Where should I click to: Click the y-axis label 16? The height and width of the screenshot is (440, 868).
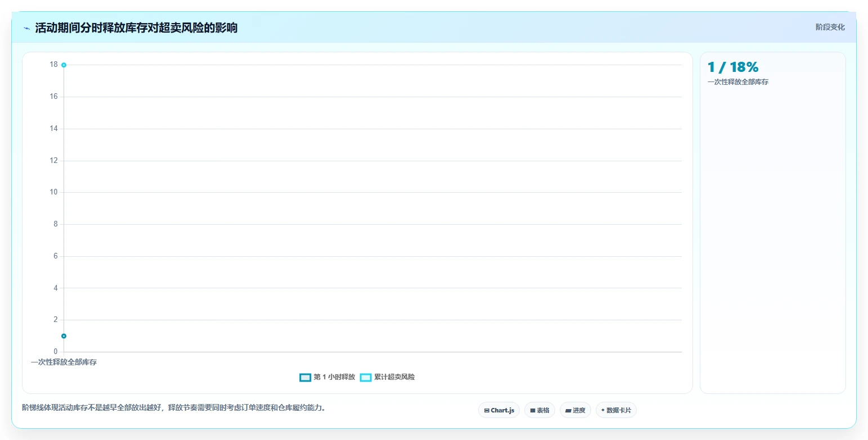point(53,97)
